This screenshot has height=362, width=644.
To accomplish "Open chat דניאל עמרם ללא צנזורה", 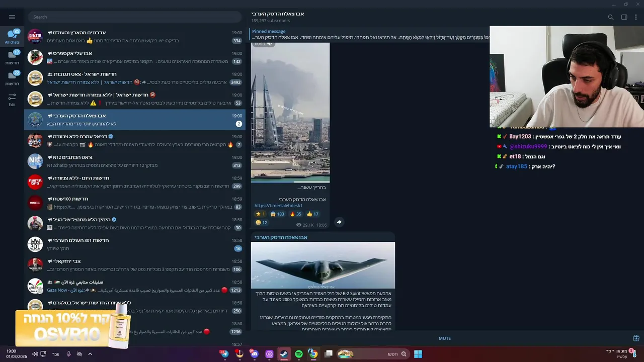I will (x=135, y=140).
